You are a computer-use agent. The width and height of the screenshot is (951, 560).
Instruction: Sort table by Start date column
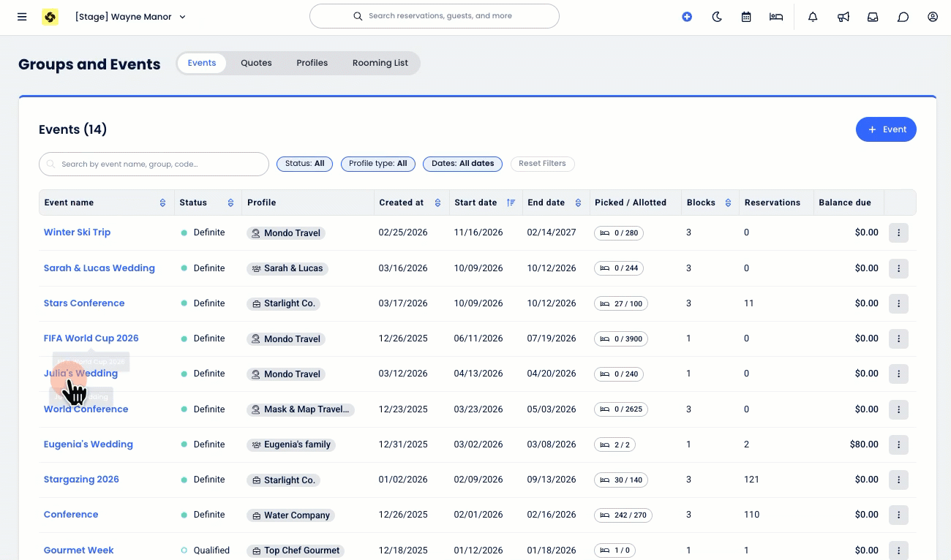point(511,203)
